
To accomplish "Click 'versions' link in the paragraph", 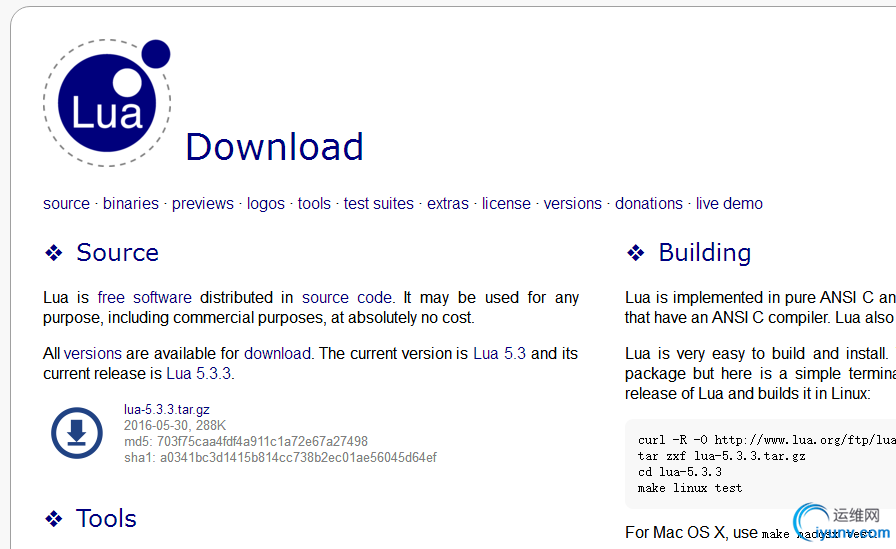I will pyautogui.click(x=93, y=354).
